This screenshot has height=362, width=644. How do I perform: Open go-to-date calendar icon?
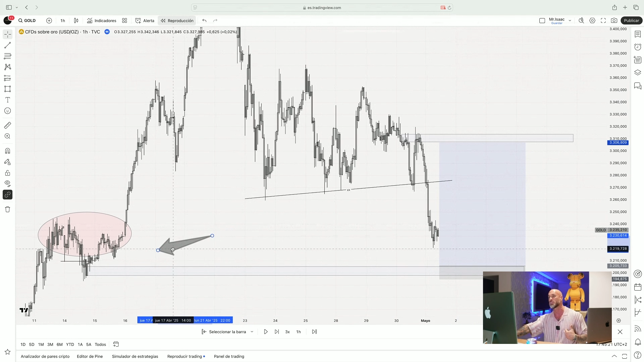(x=116, y=344)
